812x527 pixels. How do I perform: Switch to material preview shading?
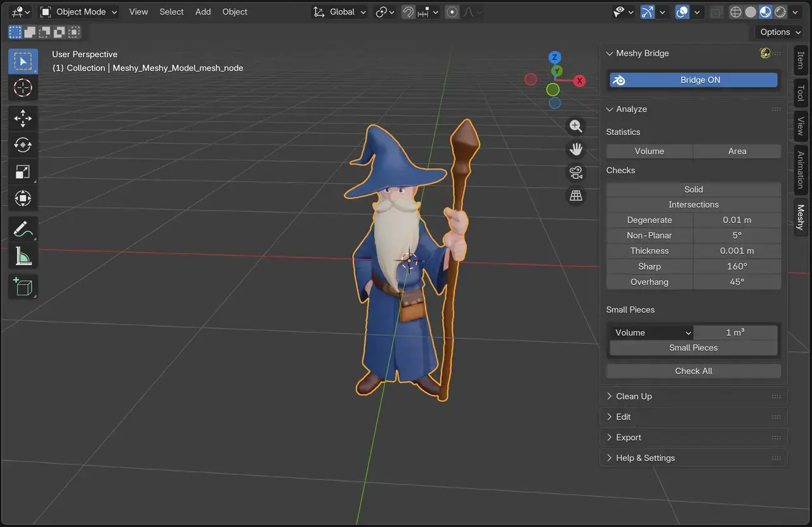coord(766,12)
